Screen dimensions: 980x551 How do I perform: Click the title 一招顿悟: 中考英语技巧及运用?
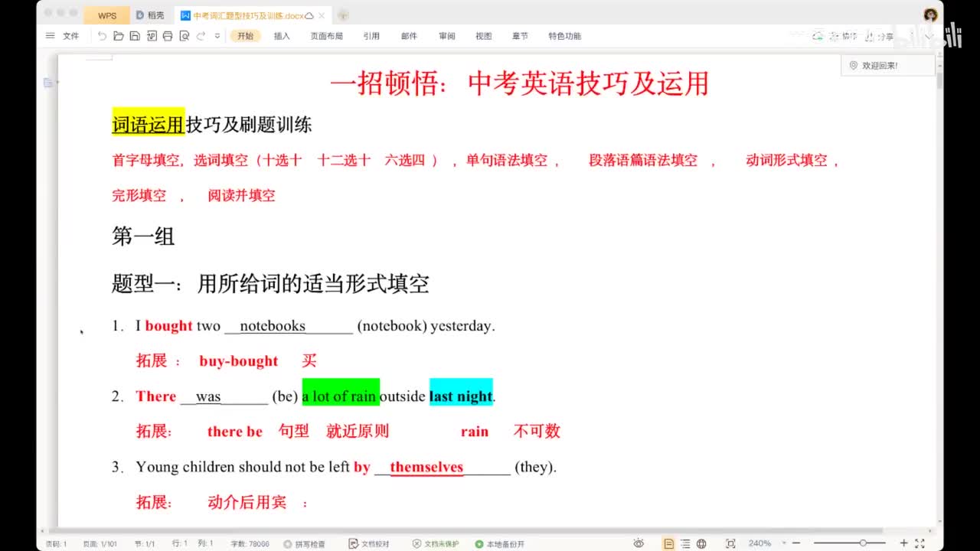[x=520, y=83]
